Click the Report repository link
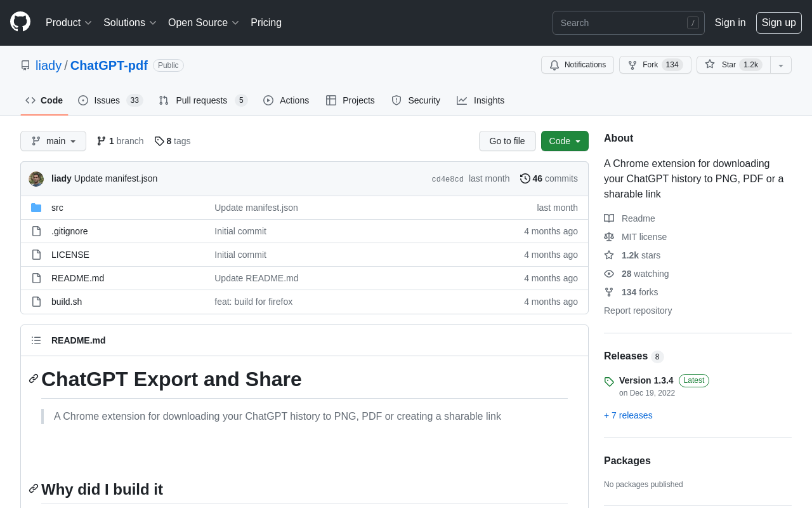Viewport: 812px width, 508px height. tap(638, 311)
